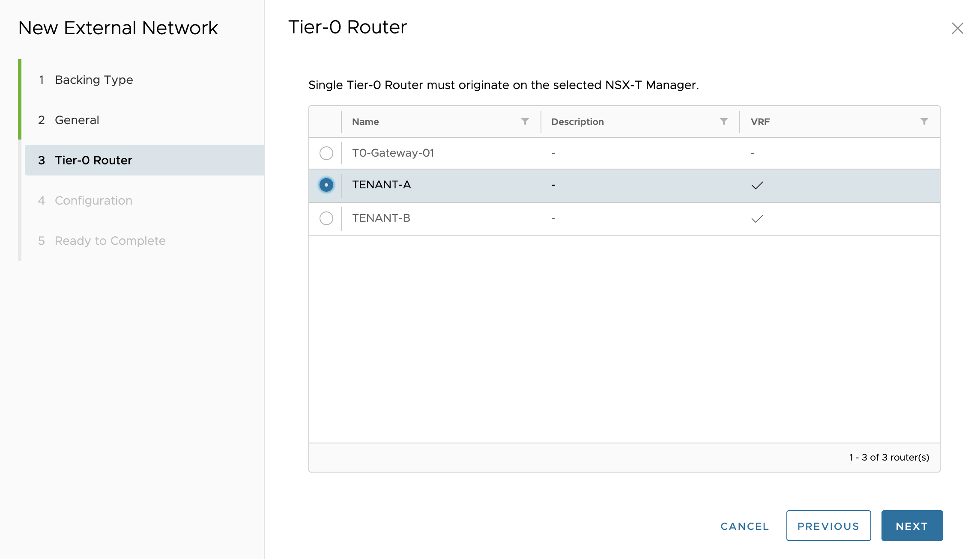Image resolution: width=980 pixels, height=559 pixels.
Task: Open the Description column filter
Action: coord(723,122)
